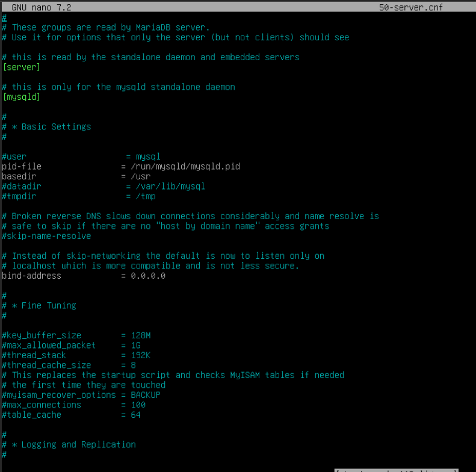Click the "Broken reverse DNS slows down connections" comment
The image size is (476, 472).
(190, 216)
